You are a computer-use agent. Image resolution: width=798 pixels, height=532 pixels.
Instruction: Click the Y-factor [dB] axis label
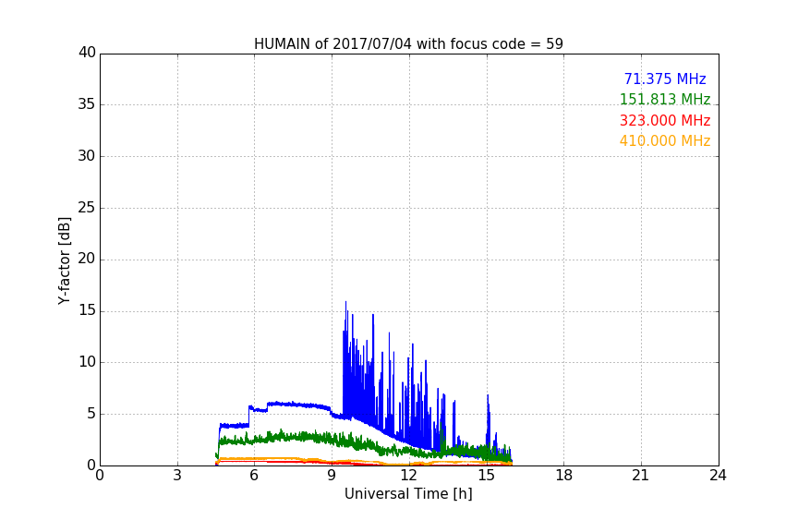(x=64, y=260)
